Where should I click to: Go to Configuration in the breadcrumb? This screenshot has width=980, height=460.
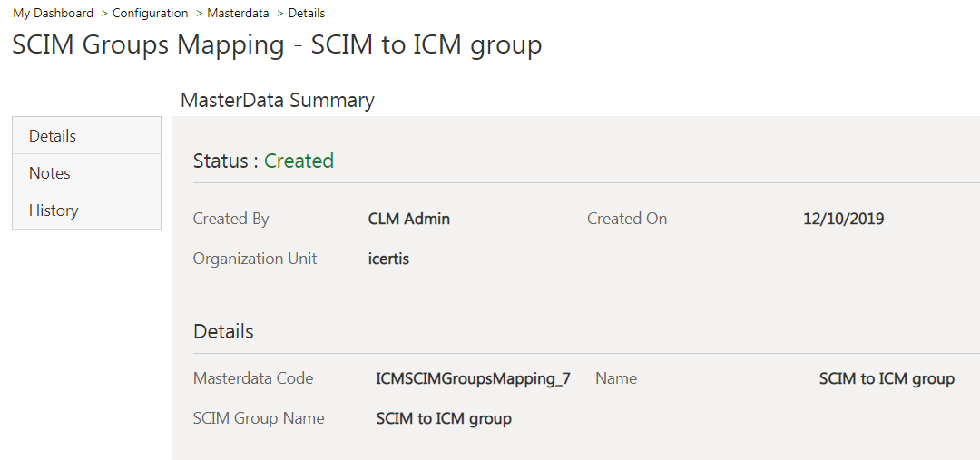point(150,13)
